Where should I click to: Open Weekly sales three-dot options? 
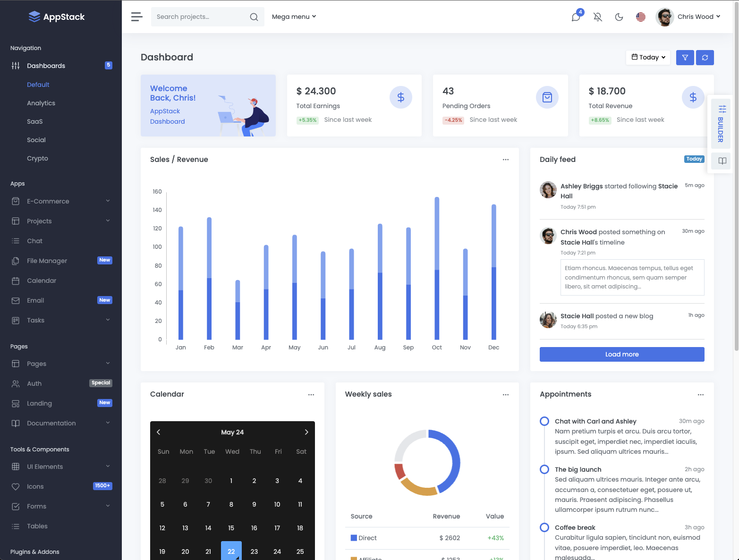pyautogui.click(x=506, y=395)
